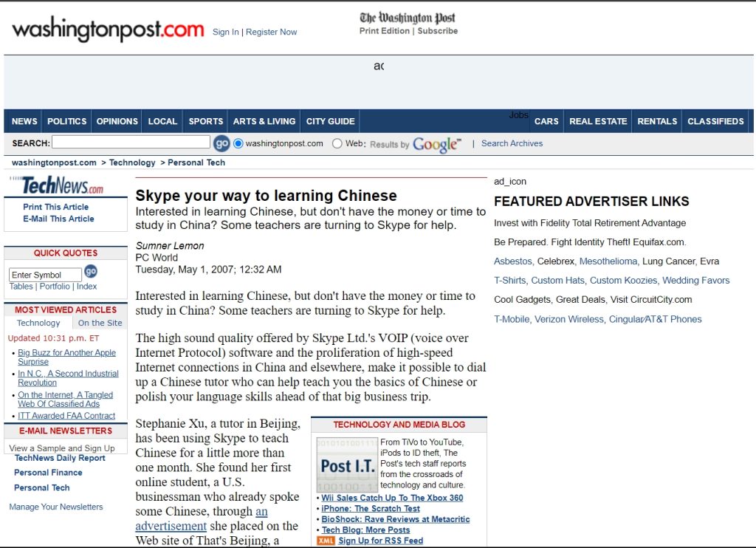Image resolution: width=756 pixels, height=548 pixels.
Task: Click the Post I.T. blog thumbnail
Action: coord(347,465)
